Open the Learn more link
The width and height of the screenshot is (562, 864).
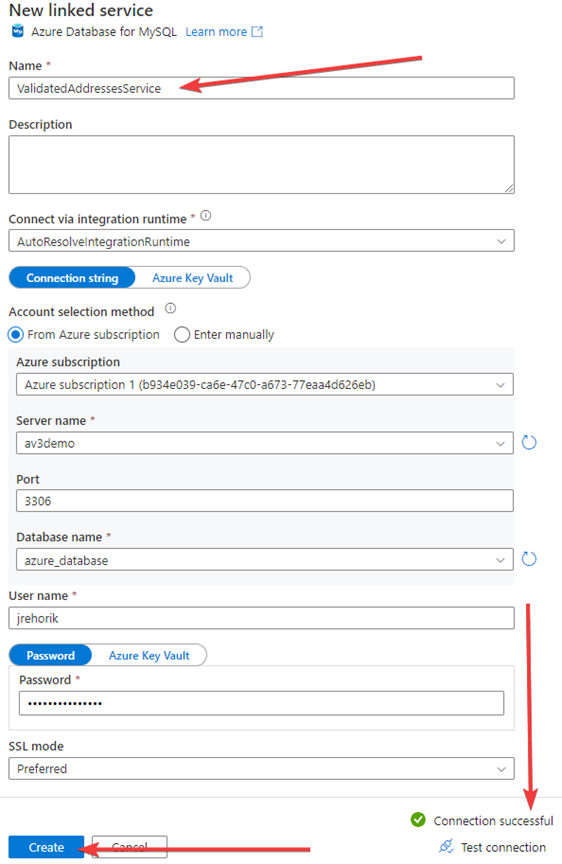tap(216, 32)
